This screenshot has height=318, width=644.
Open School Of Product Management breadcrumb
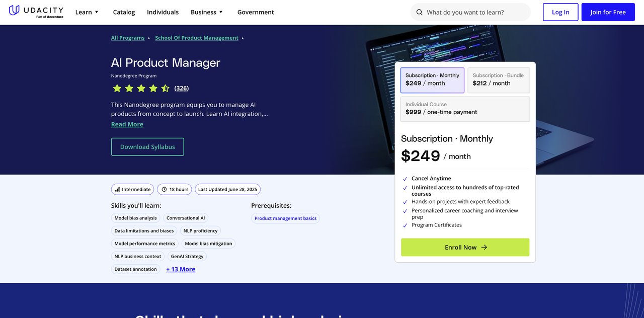point(197,38)
